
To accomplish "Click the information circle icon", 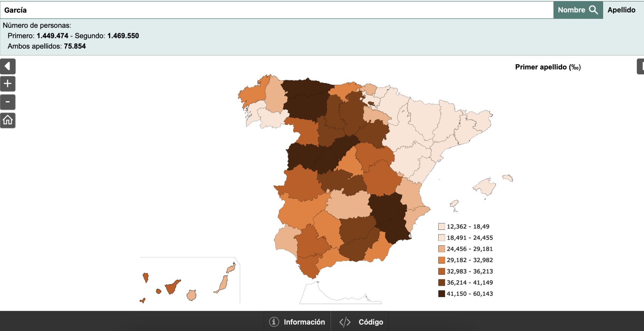I will click(x=274, y=322).
